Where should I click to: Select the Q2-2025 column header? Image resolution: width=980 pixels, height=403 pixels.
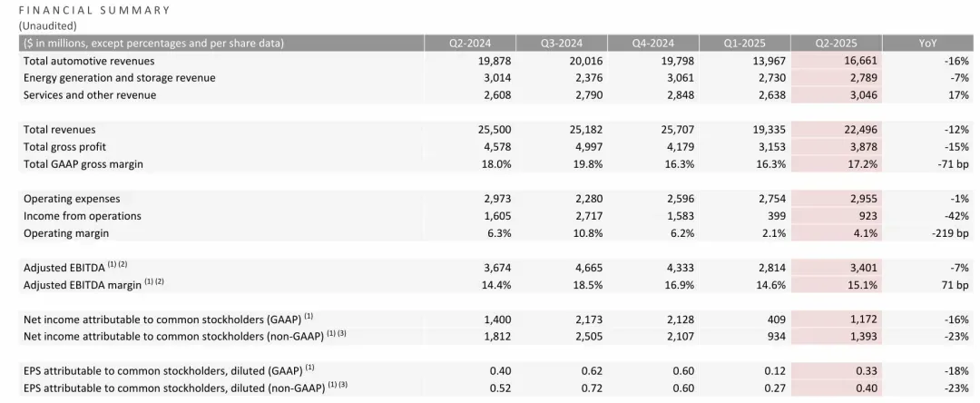tap(837, 43)
